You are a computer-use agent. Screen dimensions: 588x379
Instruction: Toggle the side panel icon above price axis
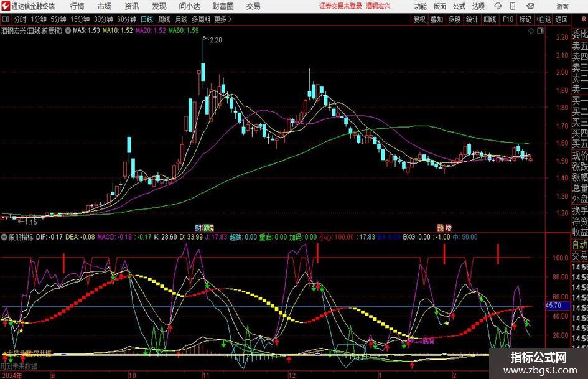click(540, 31)
